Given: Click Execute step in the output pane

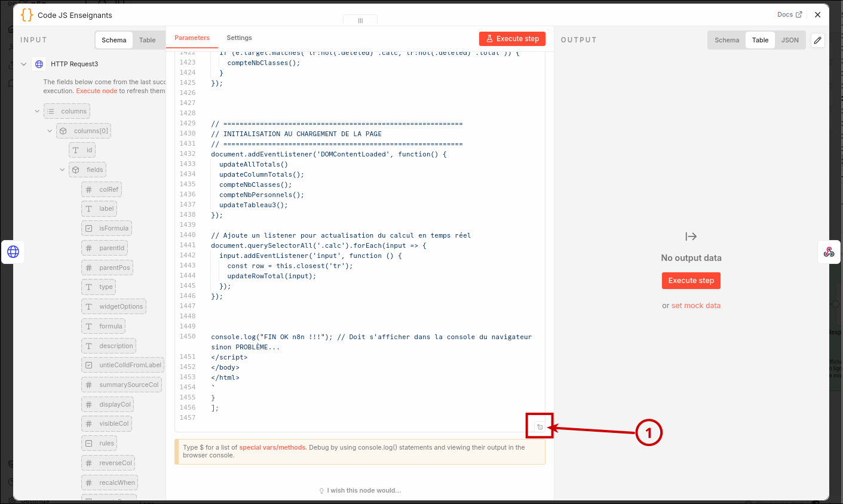Looking at the screenshot, I should pyautogui.click(x=691, y=281).
